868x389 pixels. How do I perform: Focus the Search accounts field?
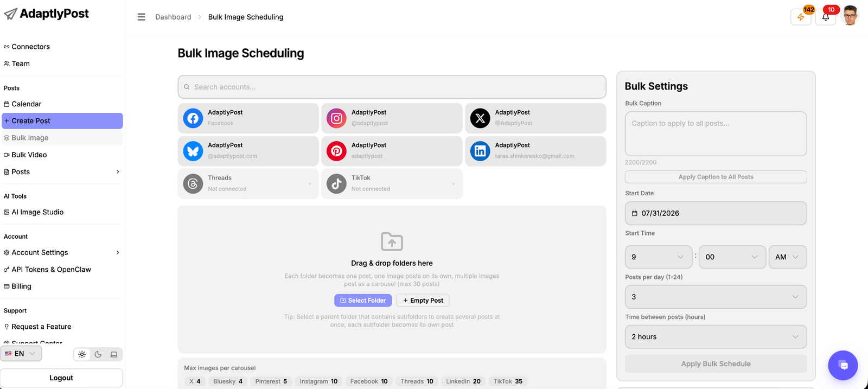pos(392,87)
